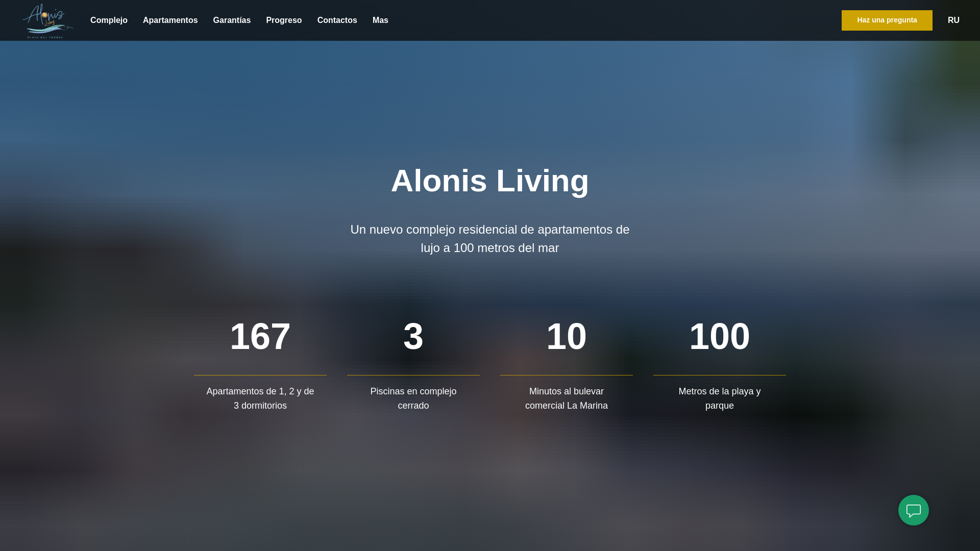Click 'Piscinas en complejo cerrado' text
Viewport: 980px width, 551px height.
click(x=413, y=398)
